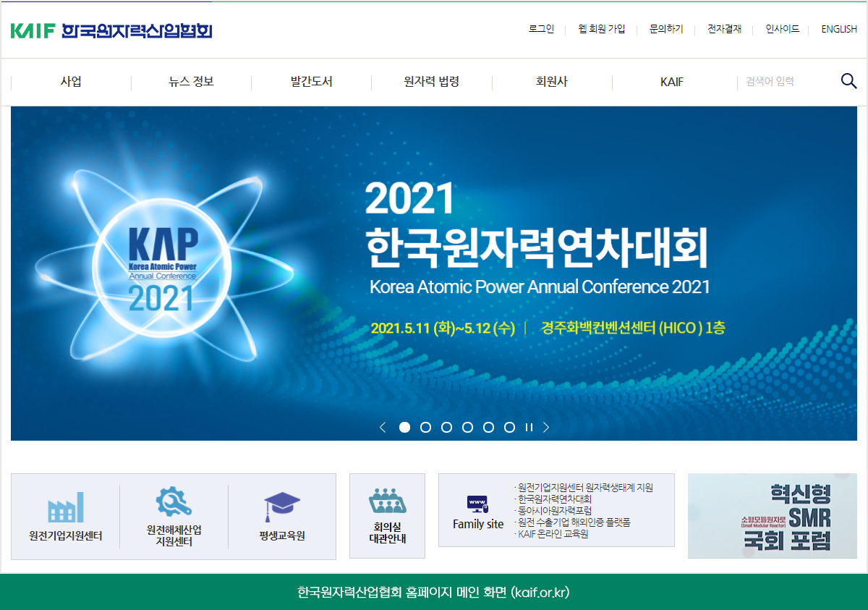868x610 pixels.
Task: Open 원전기업지원센터 원자력생태계 지원 link
Action: coord(584,488)
